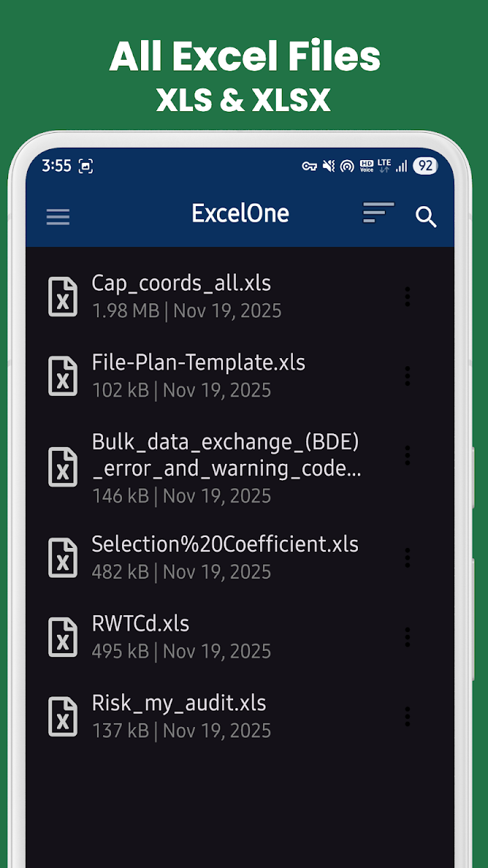Open the file Risk_my_audit.xls
The height and width of the screenshot is (868, 488).
[x=240, y=717]
